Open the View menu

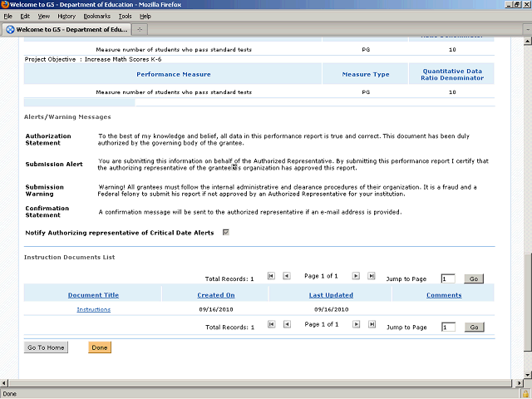(43, 16)
